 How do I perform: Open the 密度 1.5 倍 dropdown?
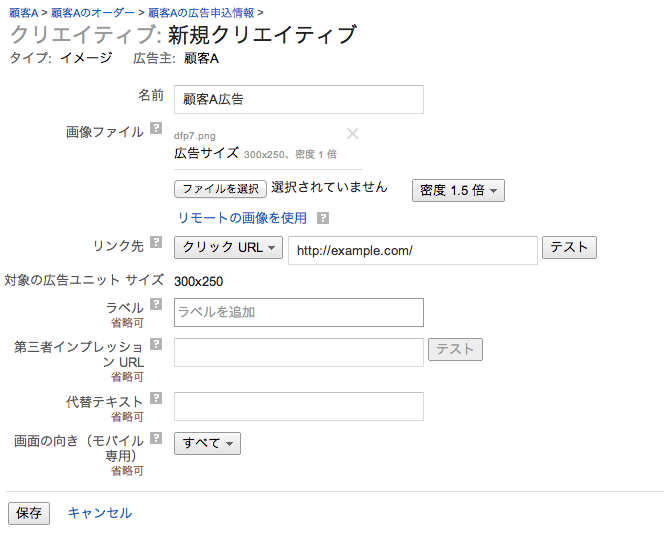458,190
